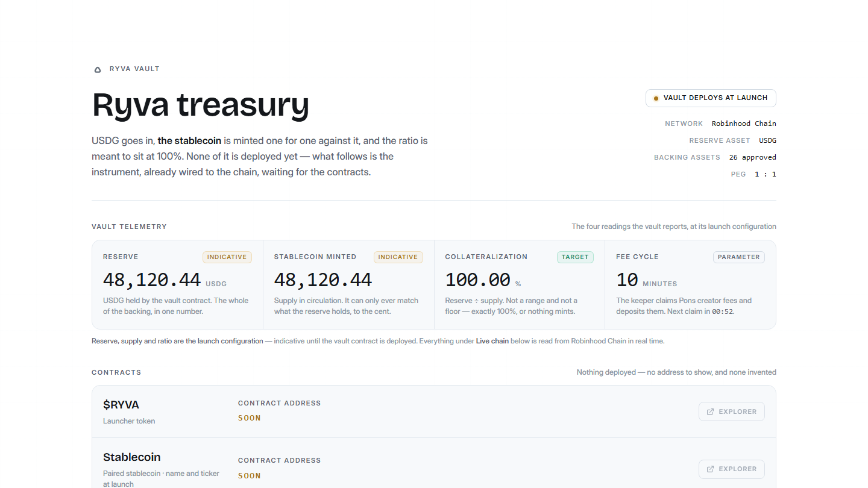Click the "10" minutes fee cycle figure

(627, 280)
